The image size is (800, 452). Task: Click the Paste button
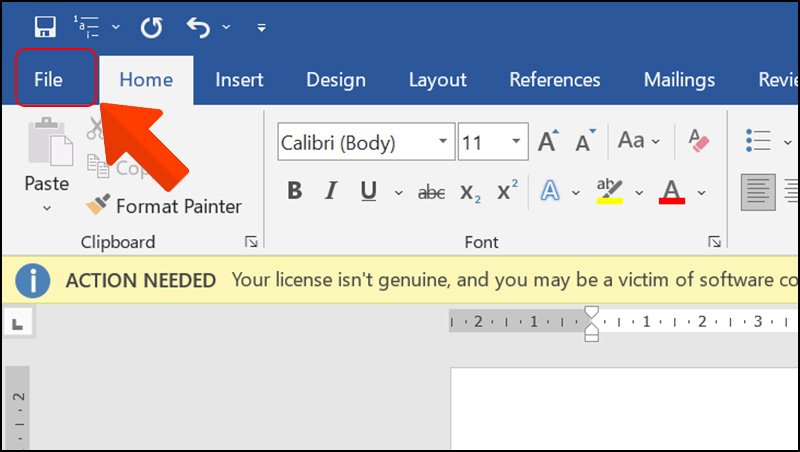coord(46,184)
